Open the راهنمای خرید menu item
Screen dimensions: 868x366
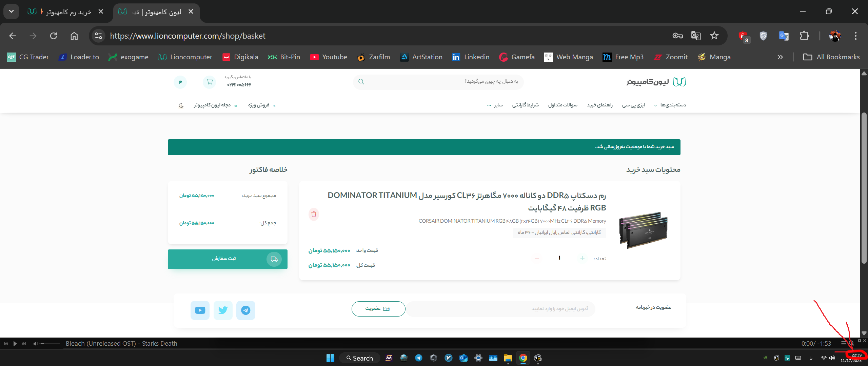click(x=599, y=105)
